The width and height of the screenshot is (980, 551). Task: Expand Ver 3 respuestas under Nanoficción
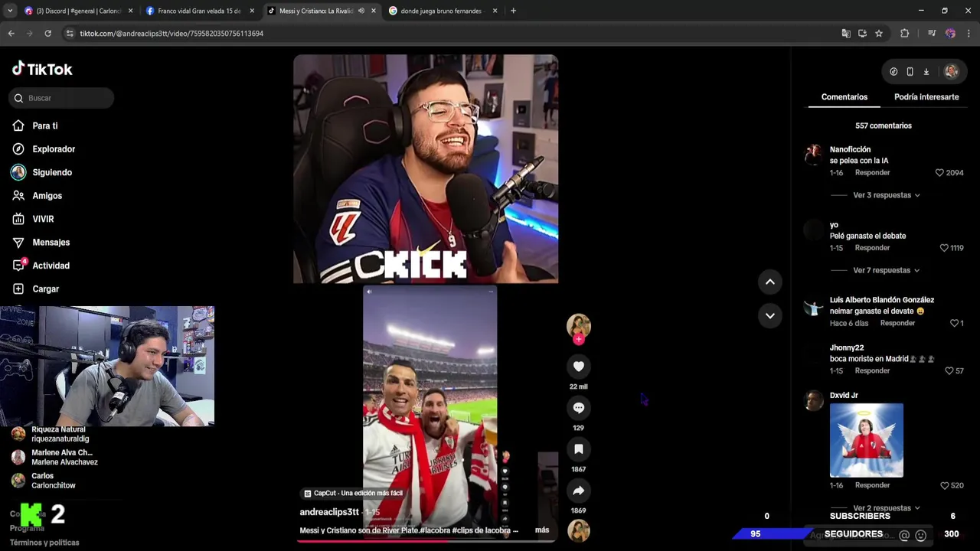pyautogui.click(x=887, y=195)
